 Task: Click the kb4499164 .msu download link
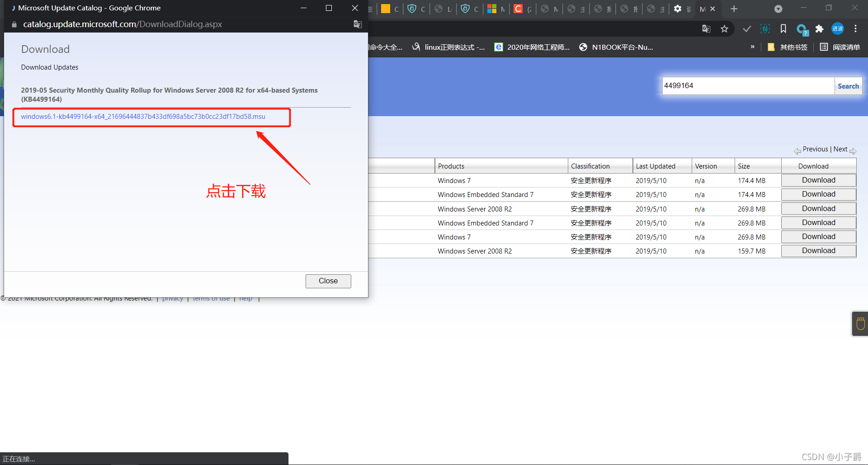point(143,117)
